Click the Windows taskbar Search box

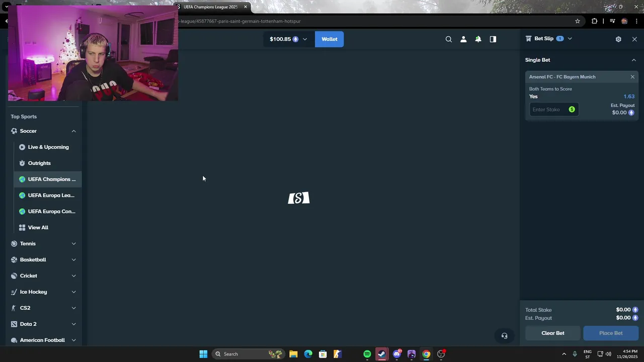248,354
